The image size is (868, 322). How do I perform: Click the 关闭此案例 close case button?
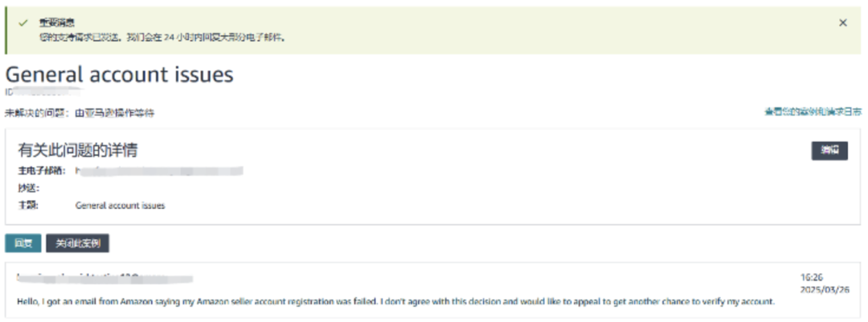(77, 243)
